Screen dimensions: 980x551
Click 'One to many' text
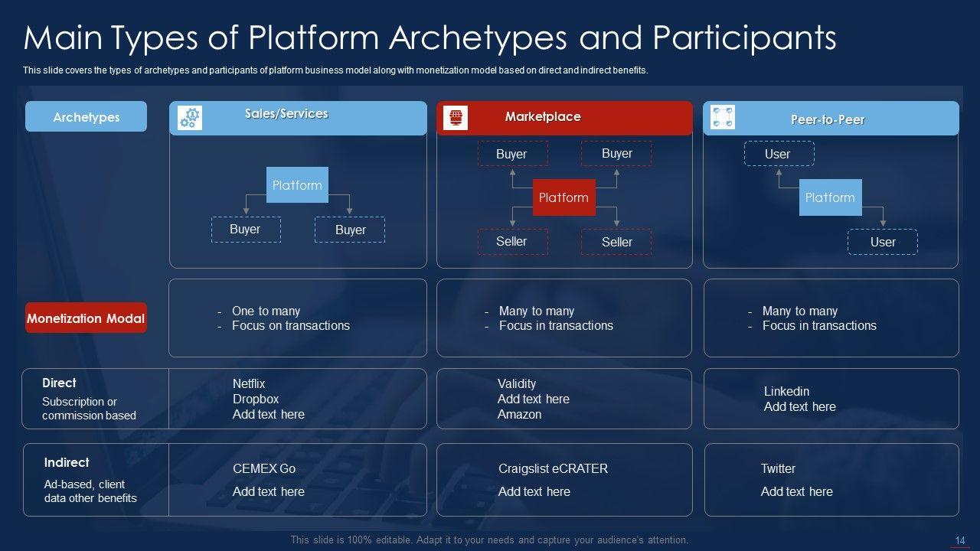tap(266, 311)
